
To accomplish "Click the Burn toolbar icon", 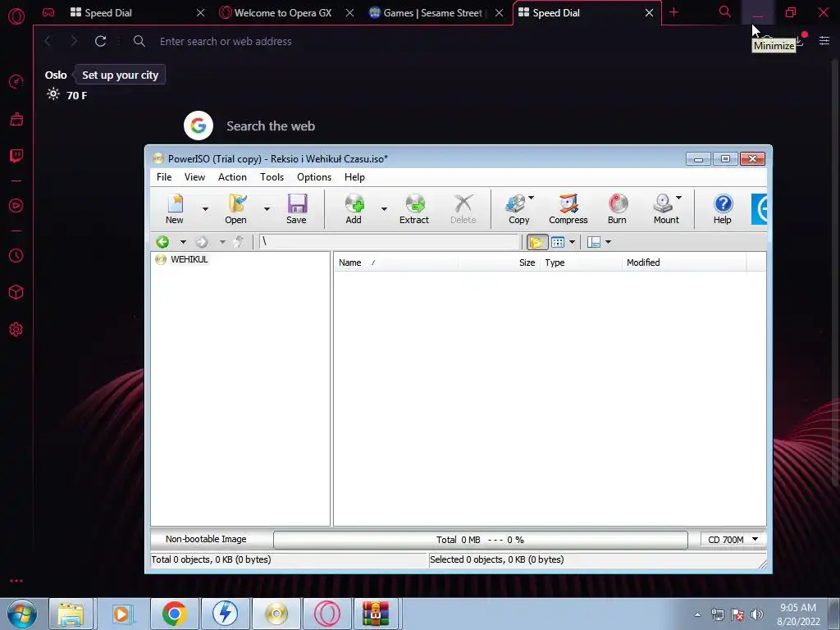I will (x=617, y=209).
